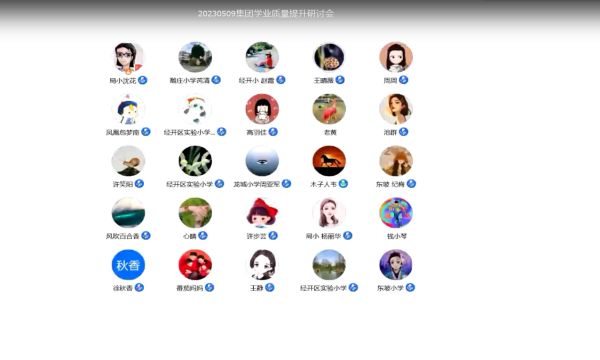
Task: Select 王静's black-and-white girl avatar
Action: [x=262, y=265]
